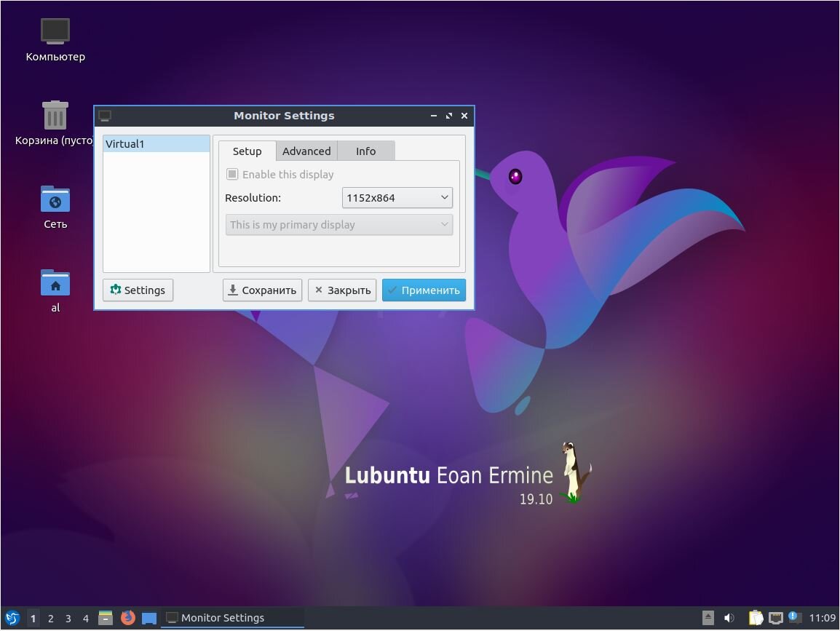Open the clipboard manager in system tray
This screenshot has height=631, width=840.
click(755, 618)
